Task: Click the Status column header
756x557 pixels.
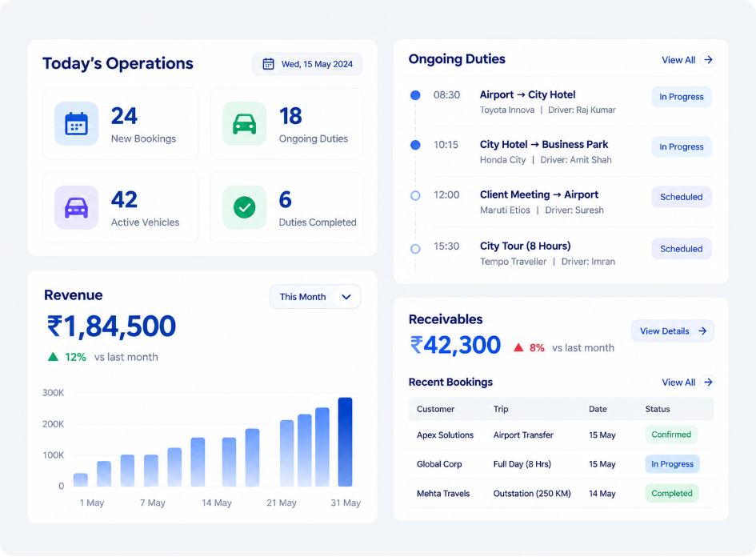Action: pyautogui.click(x=658, y=409)
